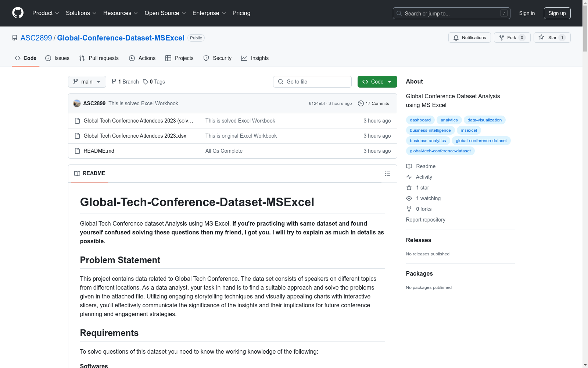Viewport: 588px width, 368px height.
Task: Open the Pull requests tab
Action: (x=99, y=58)
